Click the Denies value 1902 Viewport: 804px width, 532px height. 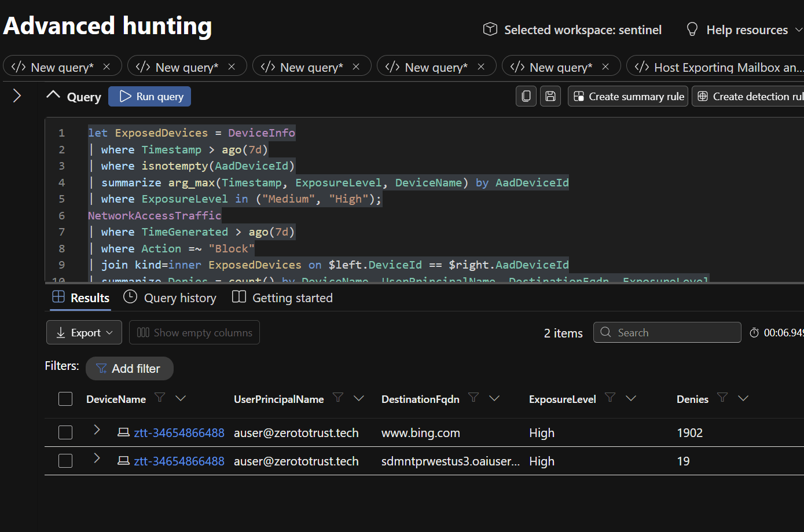pyautogui.click(x=689, y=432)
